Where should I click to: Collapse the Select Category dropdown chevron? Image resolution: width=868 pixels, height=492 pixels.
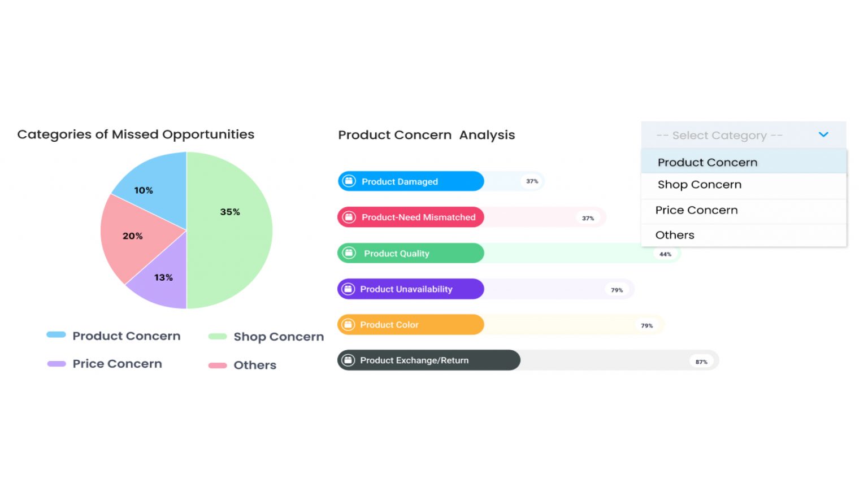[823, 134]
